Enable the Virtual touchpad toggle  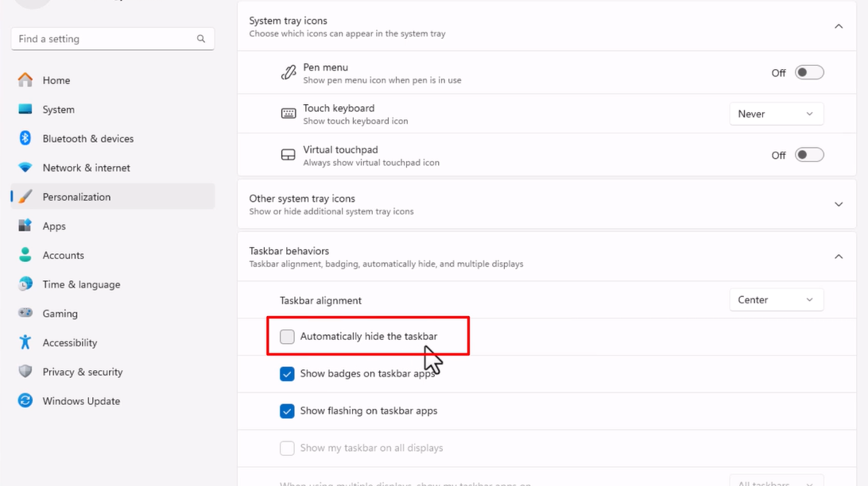pyautogui.click(x=809, y=155)
